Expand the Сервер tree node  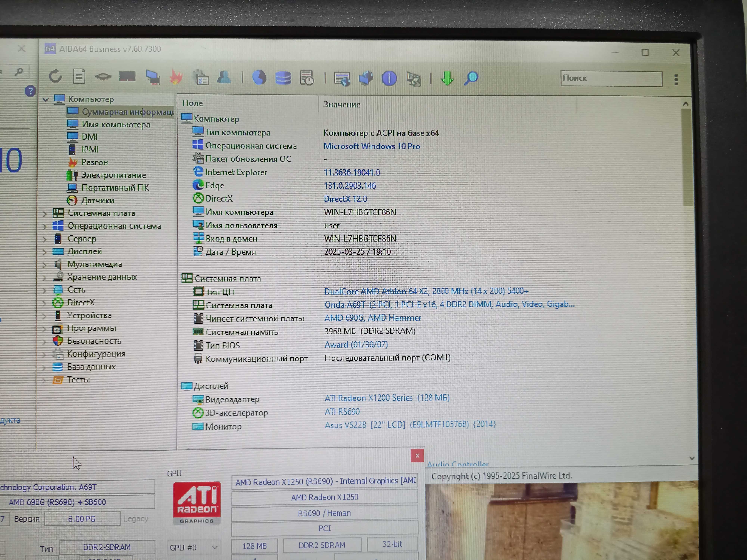click(44, 239)
